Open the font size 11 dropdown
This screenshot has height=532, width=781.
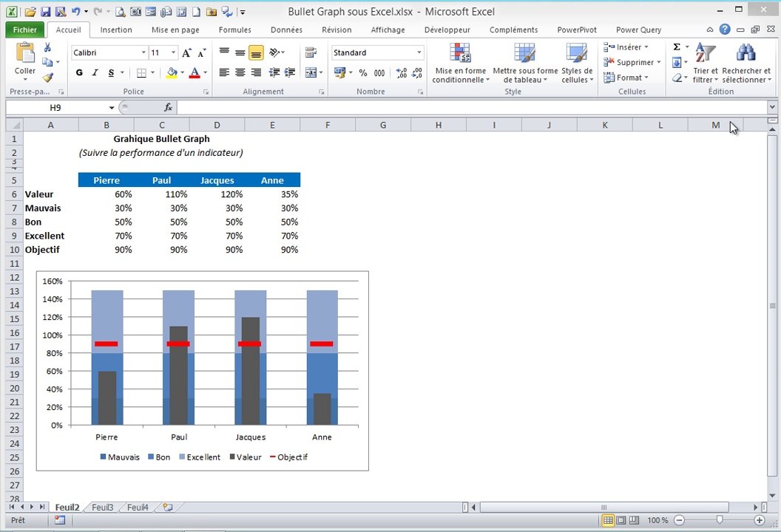173,52
